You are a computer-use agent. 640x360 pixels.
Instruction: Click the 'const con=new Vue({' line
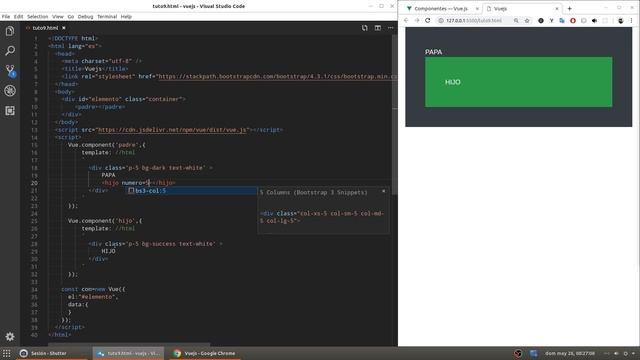click(x=94, y=289)
